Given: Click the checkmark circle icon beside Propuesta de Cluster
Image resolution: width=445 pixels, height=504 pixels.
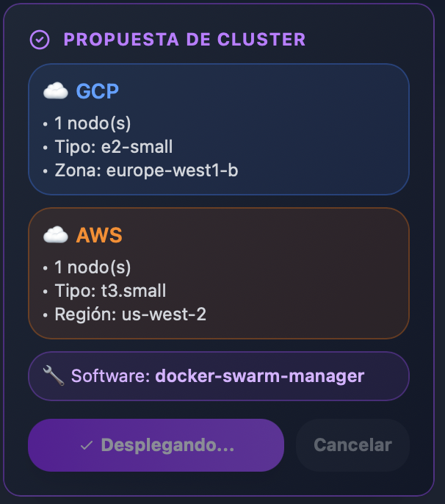Looking at the screenshot, I should coord(40,40).
